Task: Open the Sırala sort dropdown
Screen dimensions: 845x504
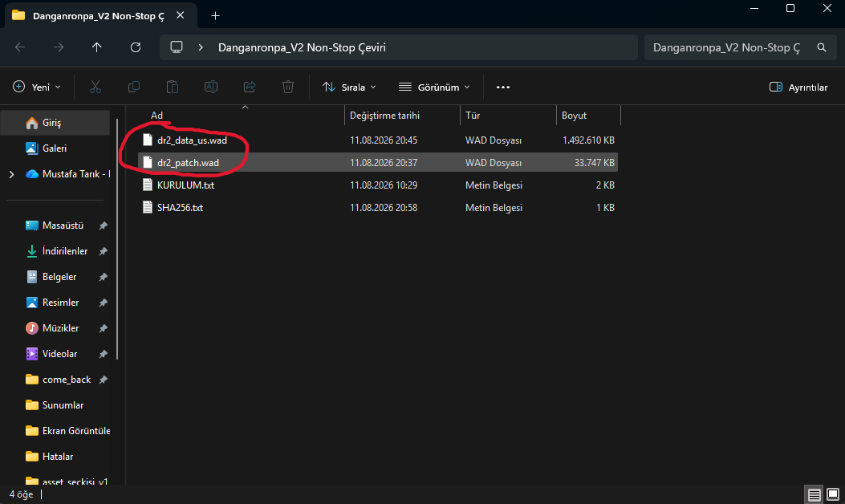Action: [x=349, y=87]
